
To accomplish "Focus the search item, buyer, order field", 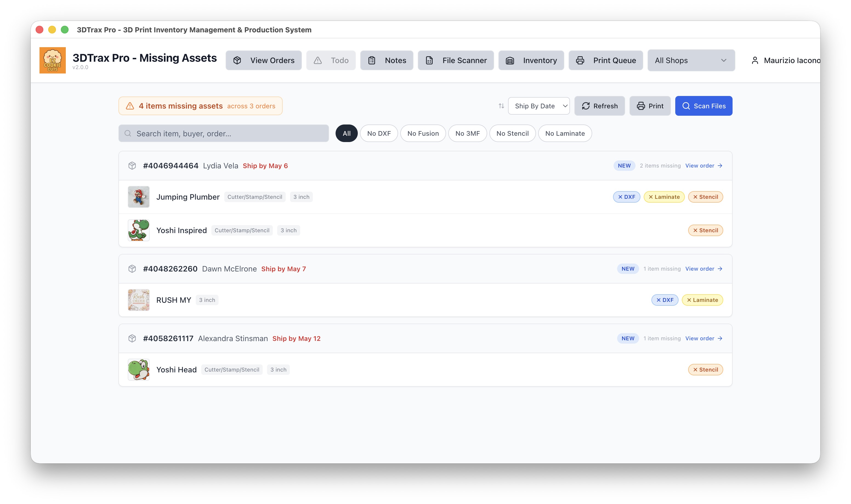I will [x=223, y=134].
